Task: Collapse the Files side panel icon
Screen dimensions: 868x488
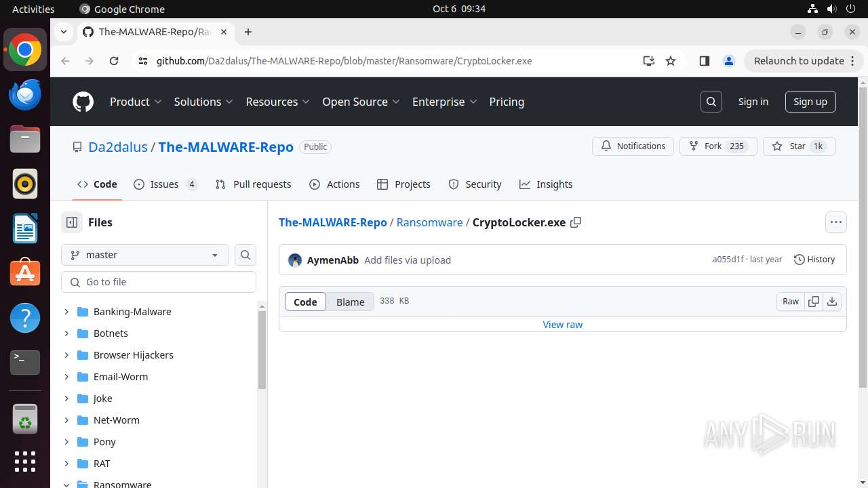Action: click(x=71, y=222)
